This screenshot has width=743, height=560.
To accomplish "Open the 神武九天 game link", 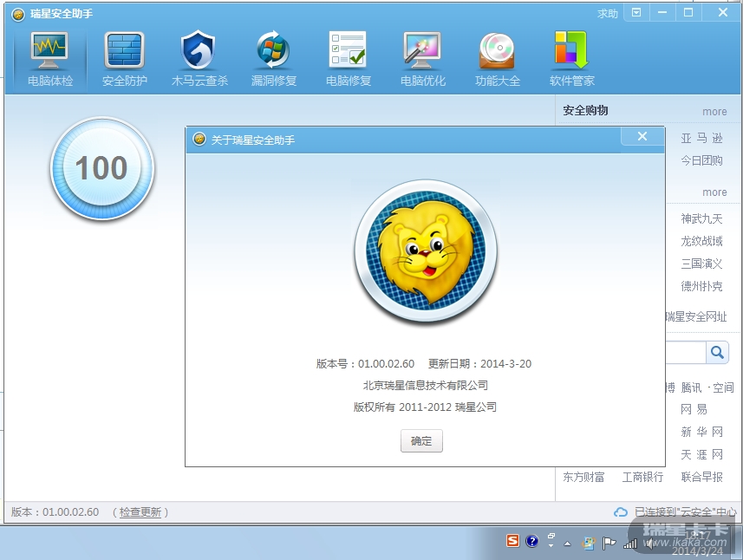I will tap(701, 218).
